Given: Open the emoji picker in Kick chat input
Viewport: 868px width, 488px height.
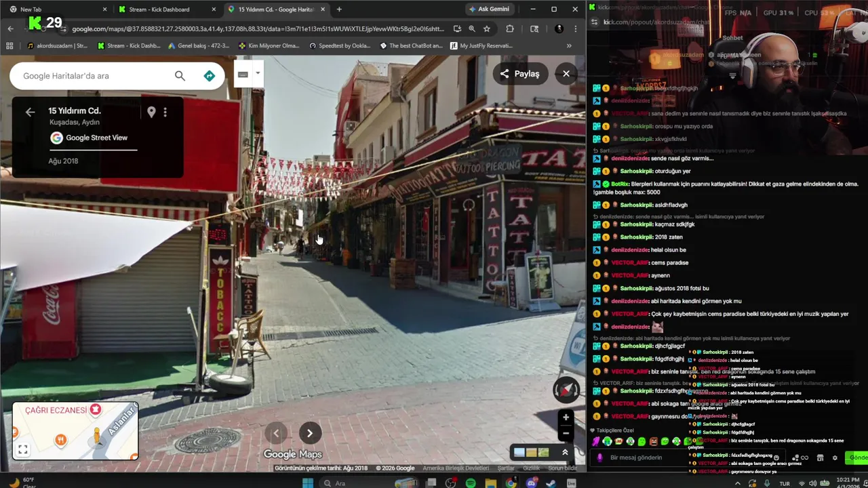Looking at the screenshot, I should [776, 458].
